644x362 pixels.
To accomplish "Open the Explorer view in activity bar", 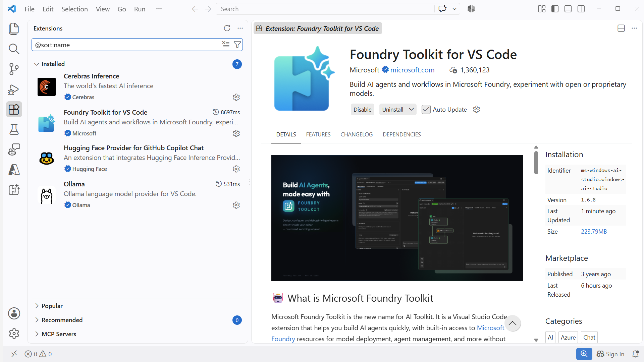I will [x=14, y=29].
